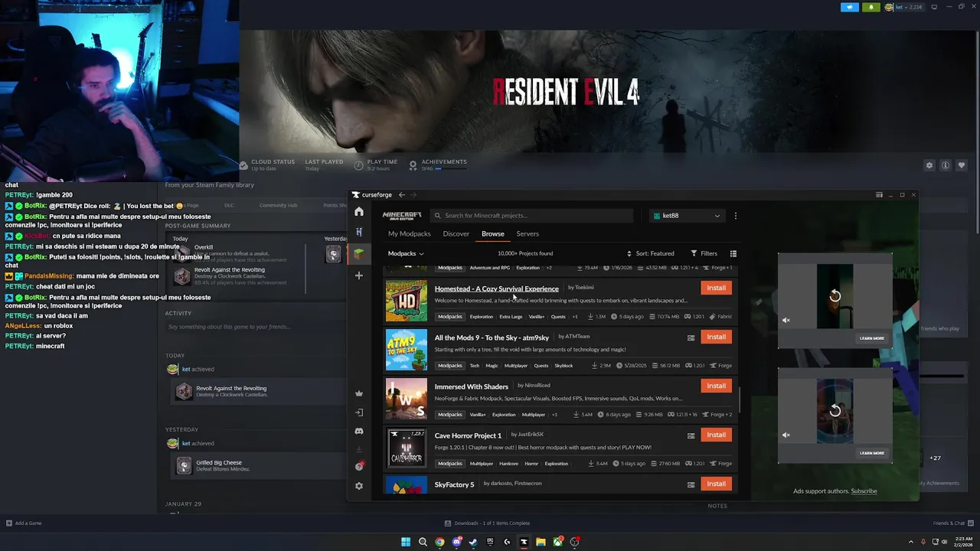Click modpack options icon for All the Mods 9

tap(691, 337)
